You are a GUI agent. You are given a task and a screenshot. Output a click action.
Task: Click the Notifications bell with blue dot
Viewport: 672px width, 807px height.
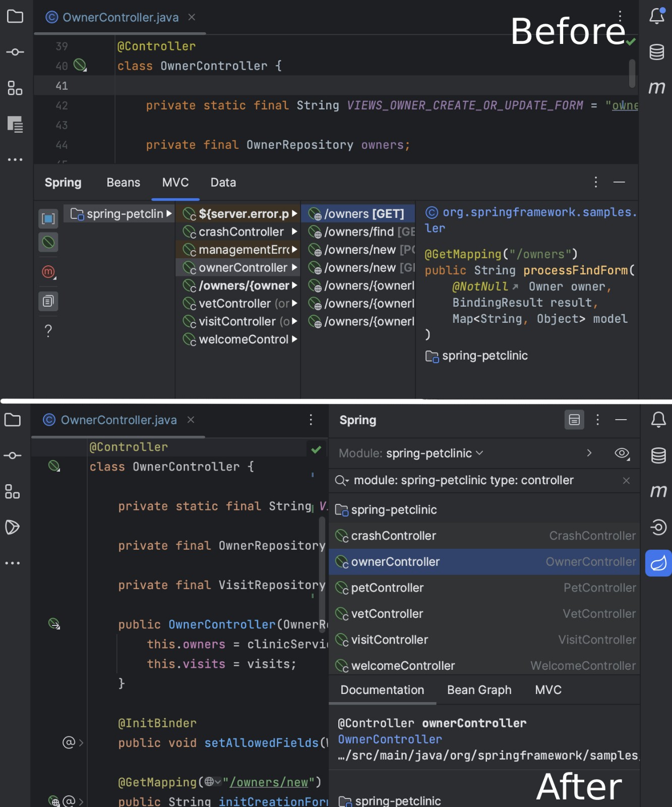click(656, 16)
